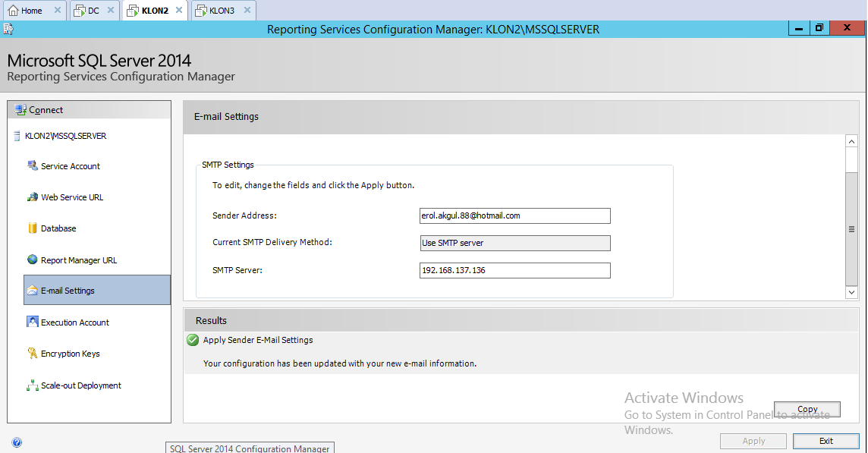Viewport: 868px width, 453px height.
Task: Click the Execution Account icon
Action: pyautogui.click(x=33, y=322)
